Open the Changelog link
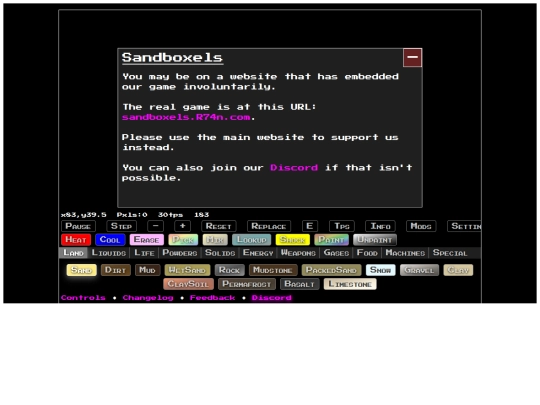This screenshot has width=540, height=405. click(148, 298)
